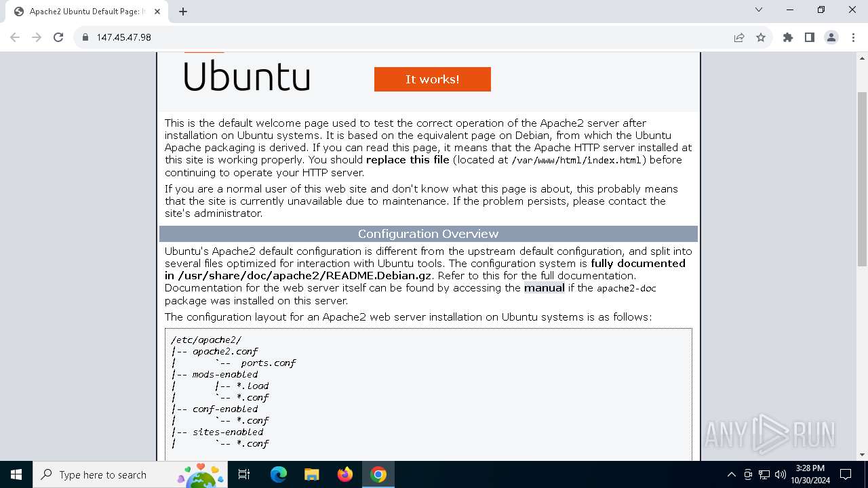This screenshot has height=488, width=868.
Task: Select the Apache2 Ubuntu Default Page tab
Action: (x=87, y=12)
